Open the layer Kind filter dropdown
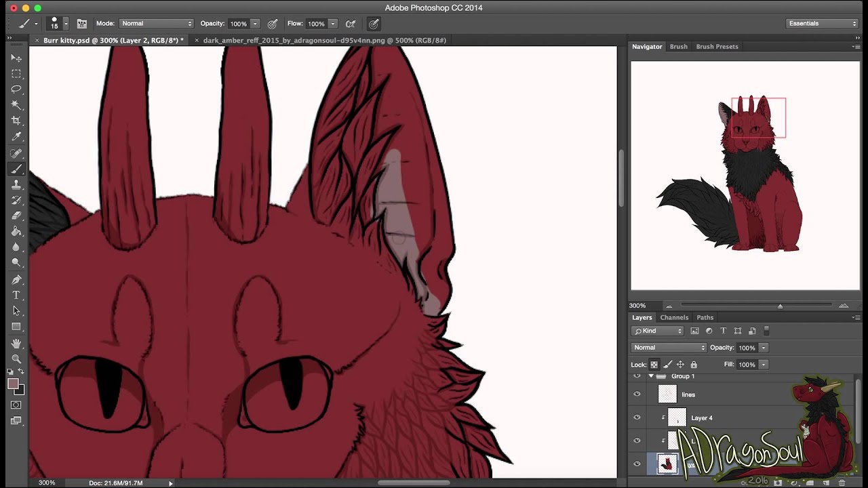The image size is (868, 488). pos(658,331)
